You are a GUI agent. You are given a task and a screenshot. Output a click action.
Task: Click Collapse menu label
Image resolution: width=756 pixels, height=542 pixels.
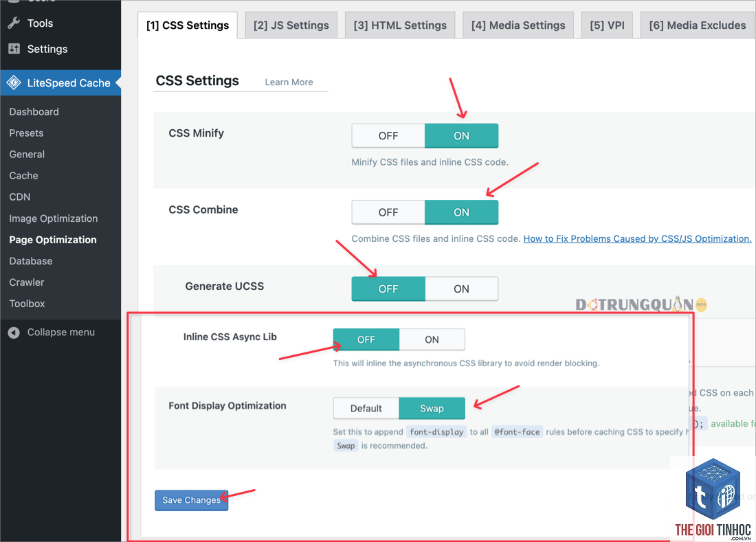click(60, 332)
